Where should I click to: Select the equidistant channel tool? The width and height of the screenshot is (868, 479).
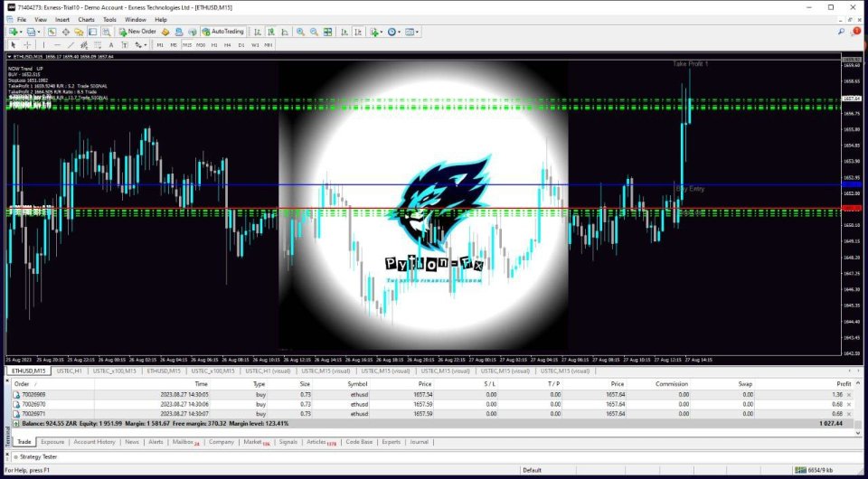click(x=84, y=45)
